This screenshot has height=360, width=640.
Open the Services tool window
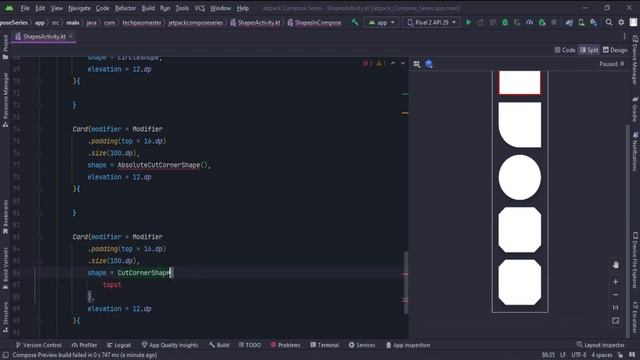point(362,345)
